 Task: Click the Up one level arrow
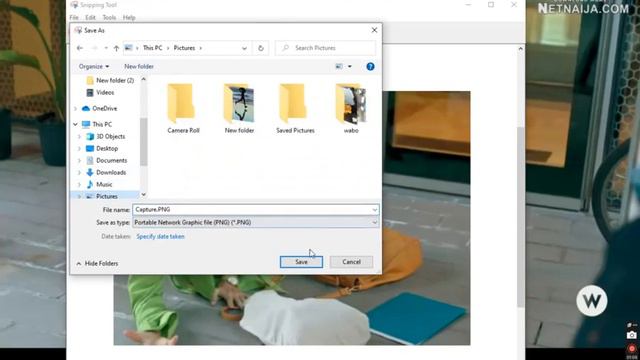[116, 48]
